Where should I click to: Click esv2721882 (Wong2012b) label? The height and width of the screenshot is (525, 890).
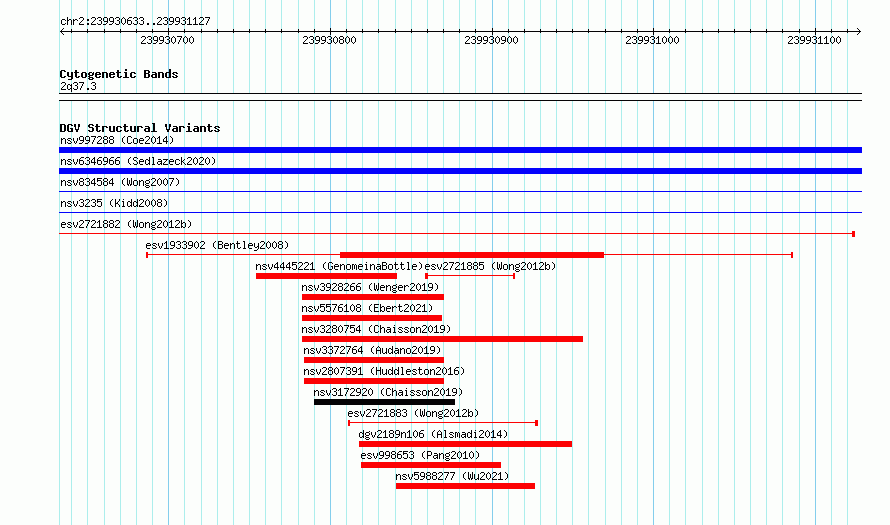126,224
